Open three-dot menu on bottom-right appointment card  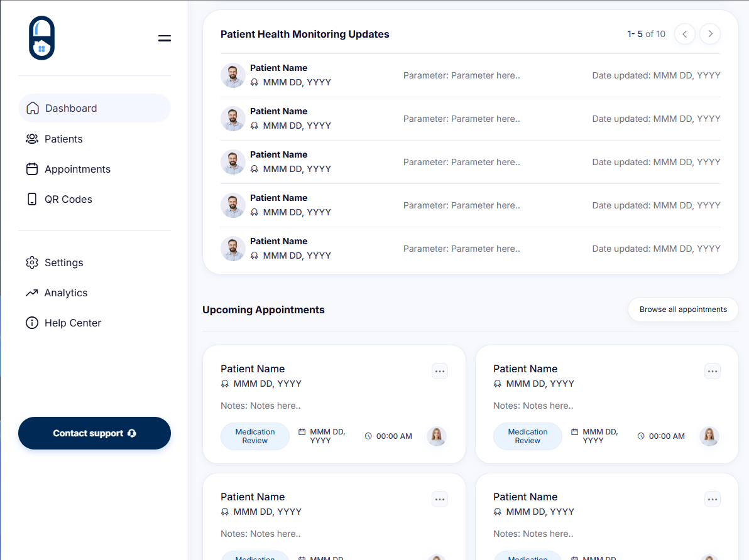click(713, 499)
